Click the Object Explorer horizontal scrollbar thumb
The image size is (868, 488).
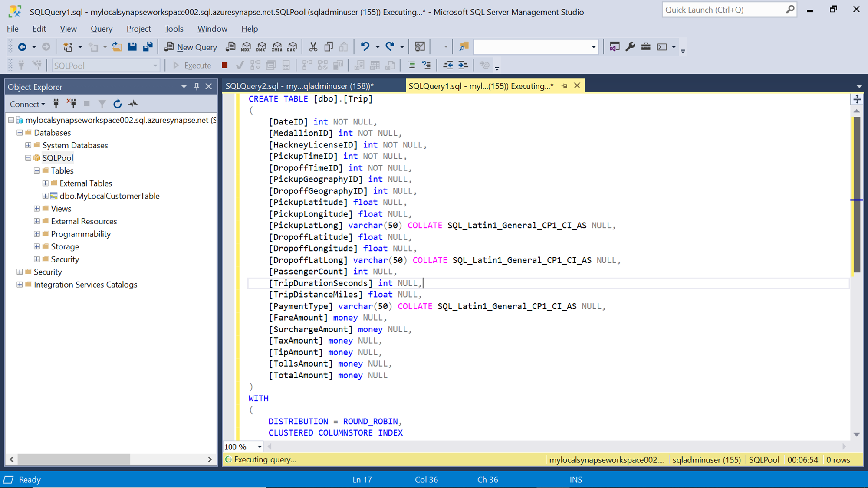74,459
